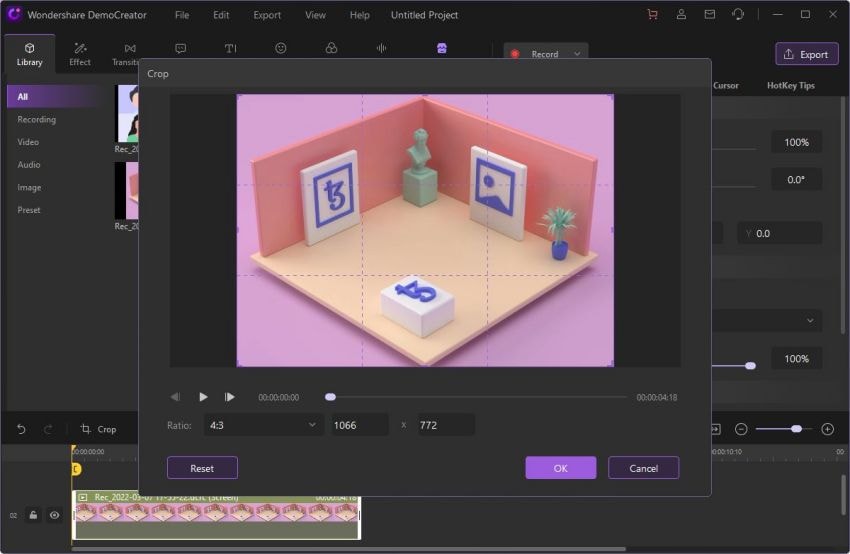
Task: Click Cancel in crop dialog
Action: (x=643, y=468)
